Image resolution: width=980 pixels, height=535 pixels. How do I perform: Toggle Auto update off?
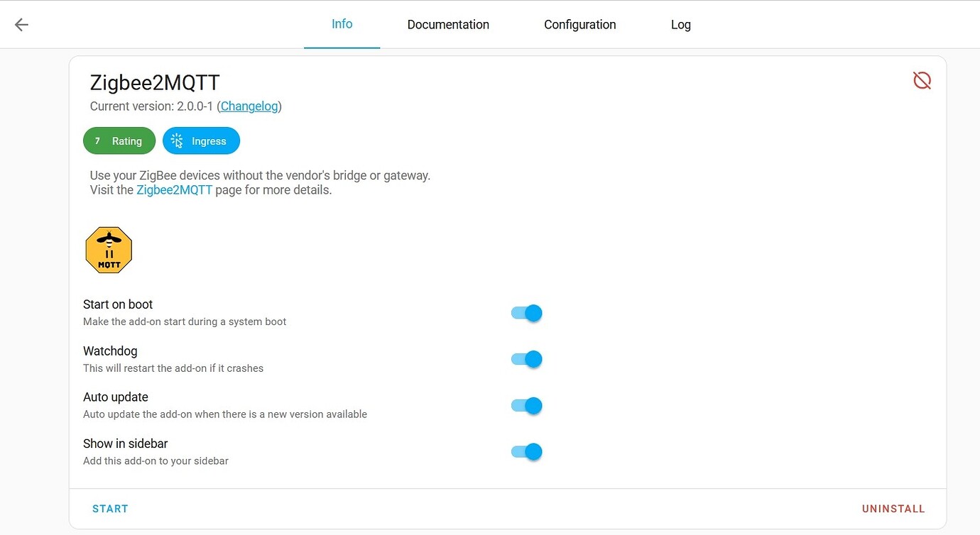(x=526, y=405)
